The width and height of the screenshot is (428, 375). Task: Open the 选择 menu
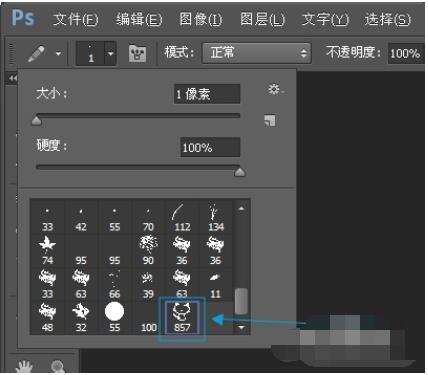point(388,19)
